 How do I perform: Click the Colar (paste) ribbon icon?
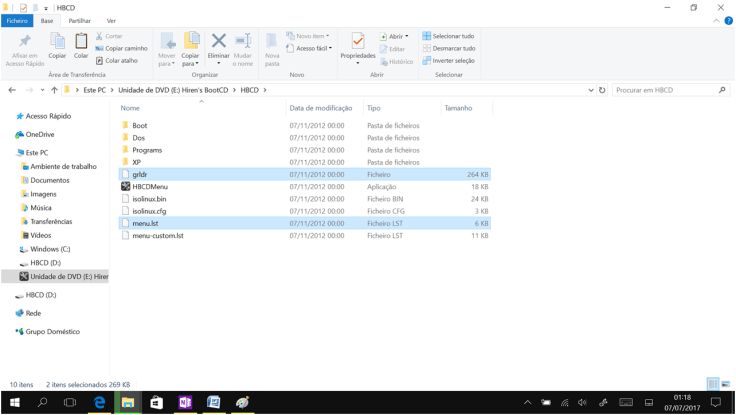(x=81, y=45)
